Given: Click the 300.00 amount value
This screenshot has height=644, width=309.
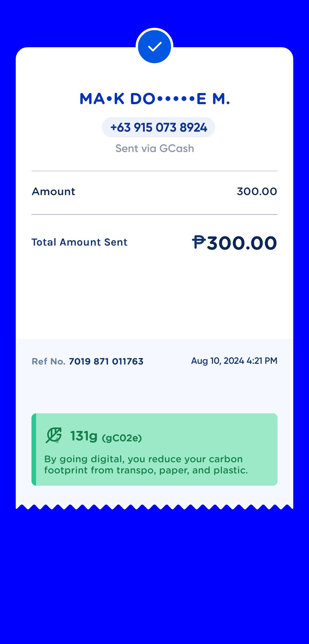Looking at the screenshot, I should coord(257,191).
